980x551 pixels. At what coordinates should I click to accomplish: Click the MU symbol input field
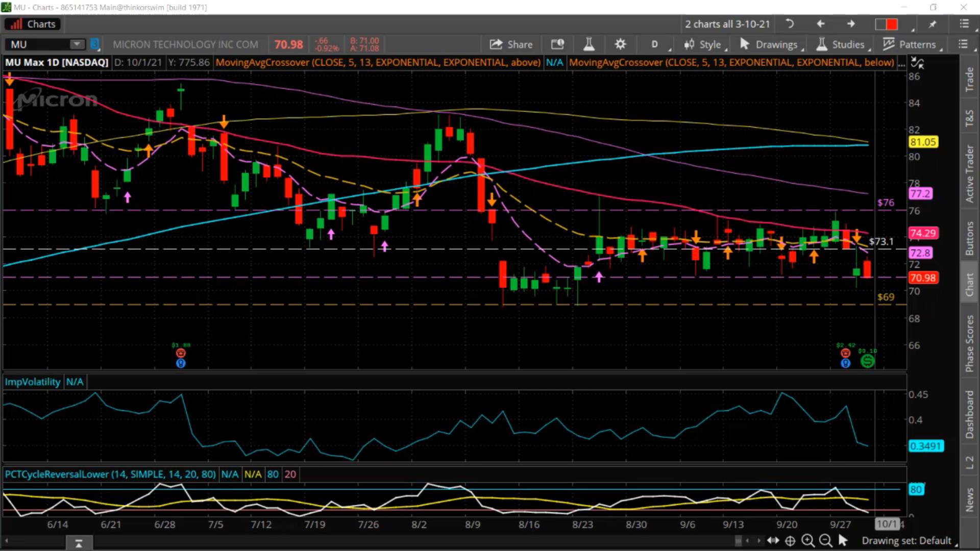click(38, 44)
